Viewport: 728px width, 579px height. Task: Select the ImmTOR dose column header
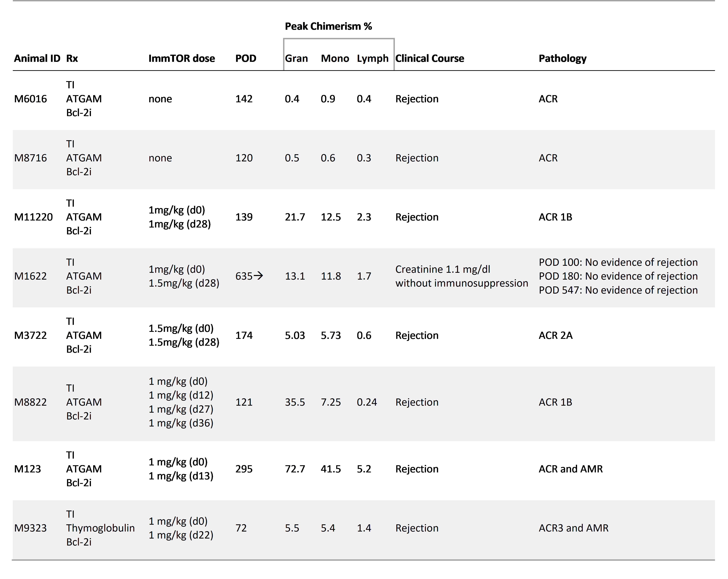point(181,58)
